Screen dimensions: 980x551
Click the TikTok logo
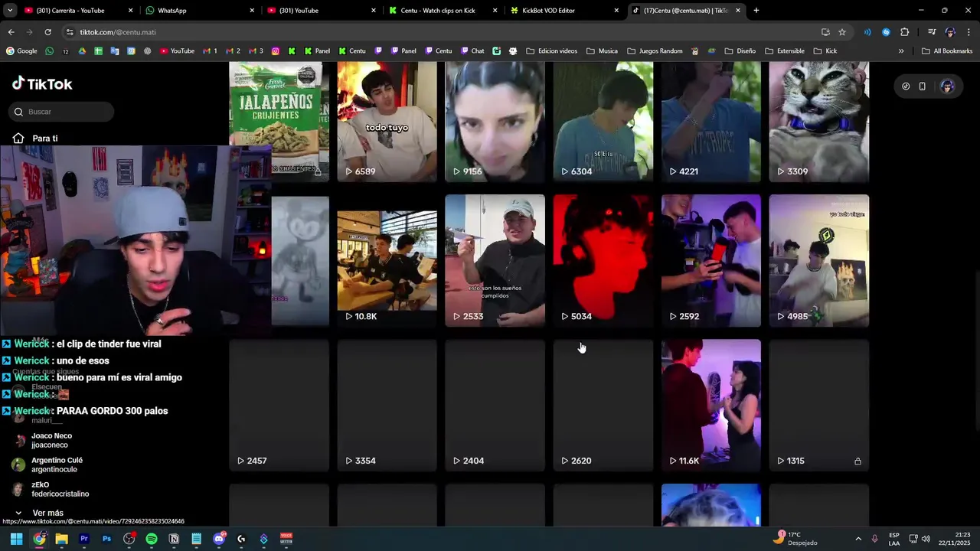(x=42, y=84)
